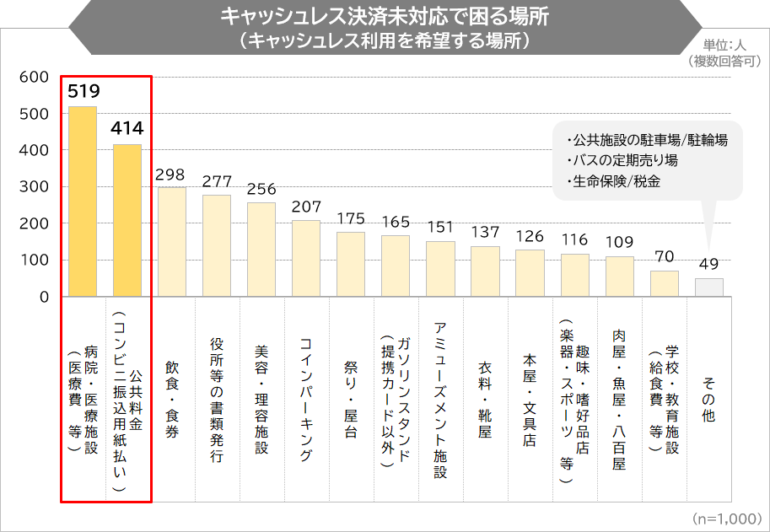Viewport: 770px width, 532px height.
Task: Click callout line 生命保険/税金
Action: click(613, 181)
